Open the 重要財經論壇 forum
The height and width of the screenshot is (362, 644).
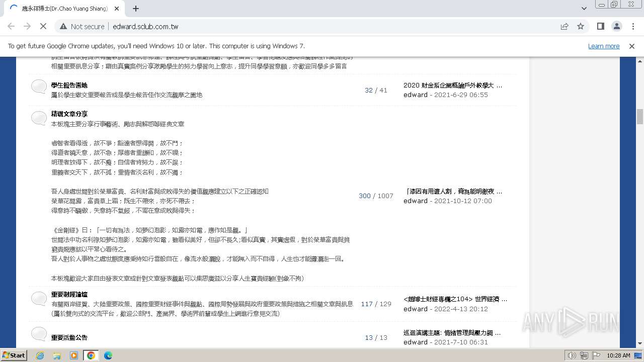[x=69, y=294]
